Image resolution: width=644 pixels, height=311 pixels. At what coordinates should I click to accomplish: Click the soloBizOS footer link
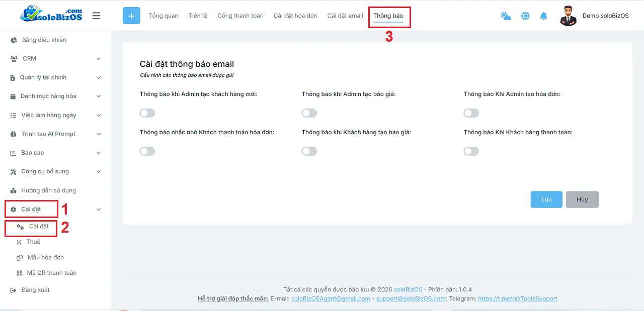408,289
